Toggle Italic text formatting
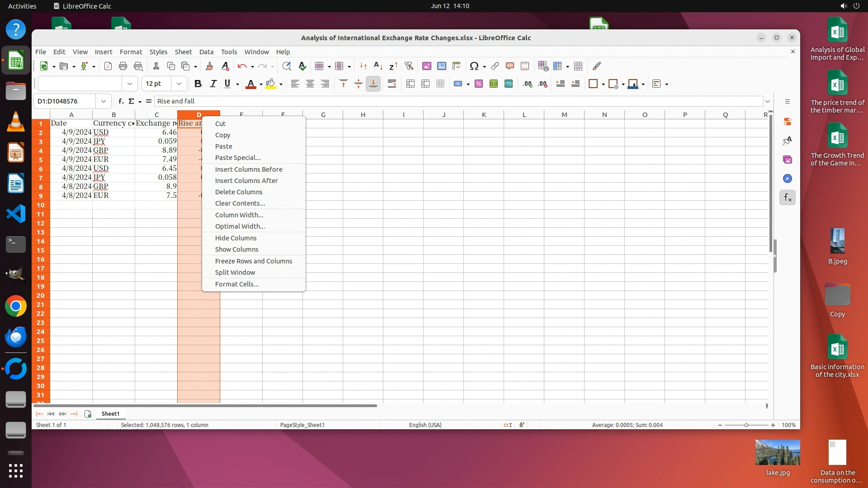 coord(213,84)
